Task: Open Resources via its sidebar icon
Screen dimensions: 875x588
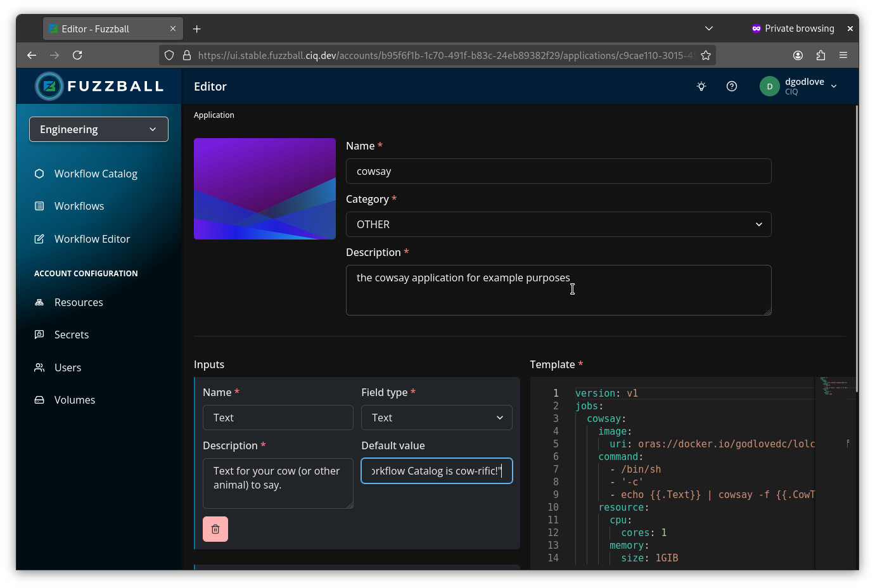Action: [39, 302]
